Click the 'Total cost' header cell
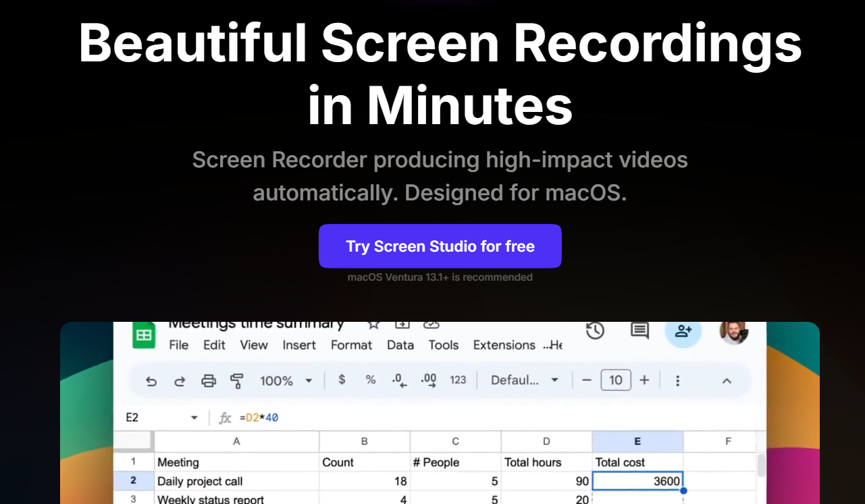Image resolution: width=865 pixels, height=504 pixels. coord(637,462)
